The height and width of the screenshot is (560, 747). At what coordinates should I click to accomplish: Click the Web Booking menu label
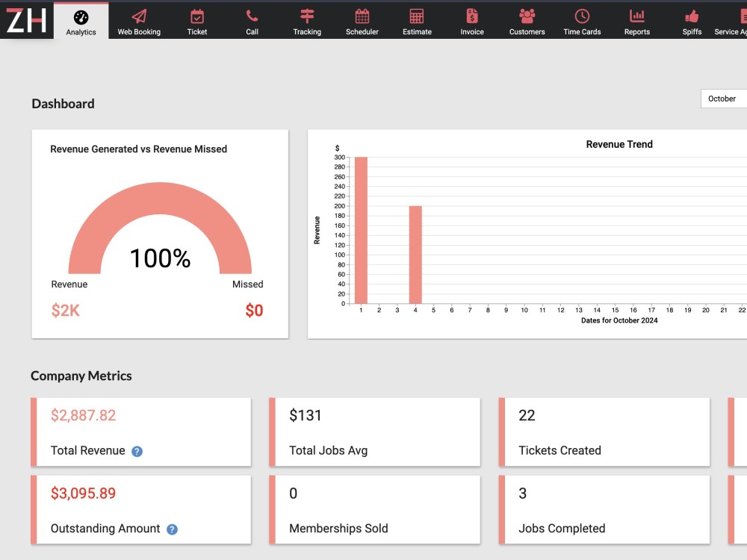139,32
